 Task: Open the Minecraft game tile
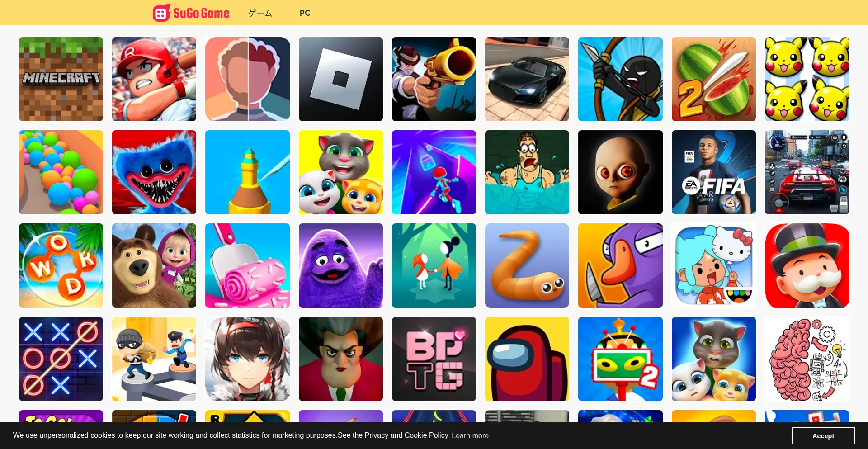click(61, 79)
